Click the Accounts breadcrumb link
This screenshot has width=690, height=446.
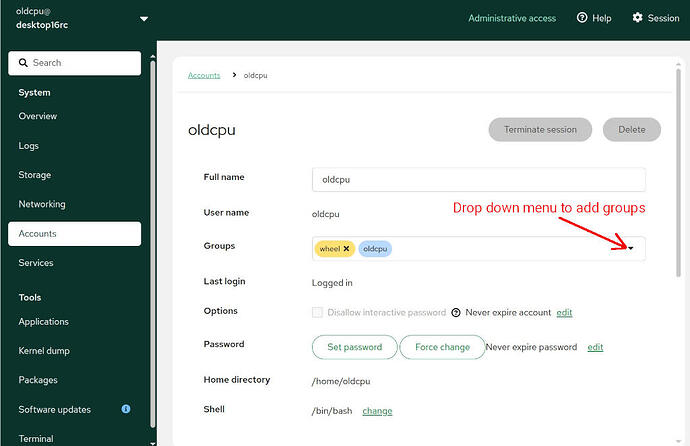pos(204,75)
